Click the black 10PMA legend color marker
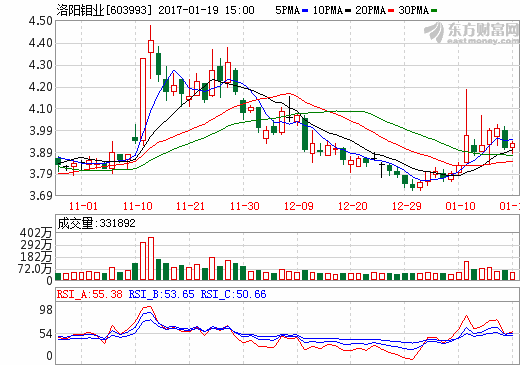This screenshot has height=365, width=520. point(348,11)
